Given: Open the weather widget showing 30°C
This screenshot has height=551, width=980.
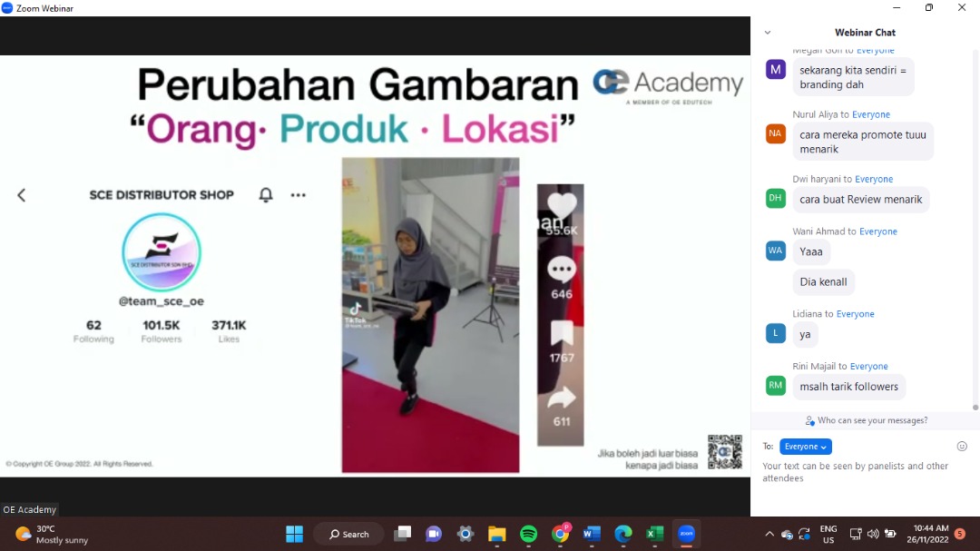Looking at the screenshot, I should (53, 534).
